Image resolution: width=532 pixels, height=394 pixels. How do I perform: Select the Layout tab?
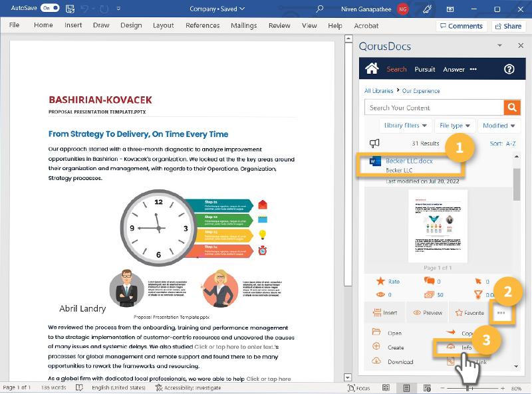(163, 25)
